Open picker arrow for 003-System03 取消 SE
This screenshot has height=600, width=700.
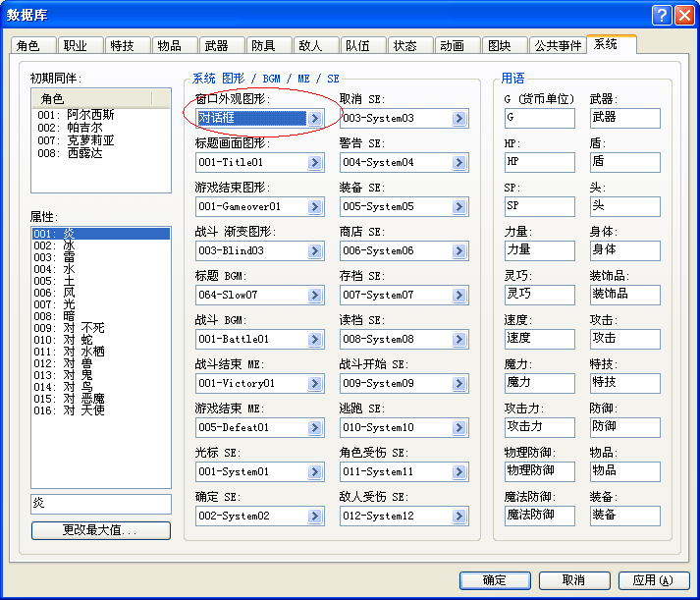pyautogui.click(x=459, y=118)
